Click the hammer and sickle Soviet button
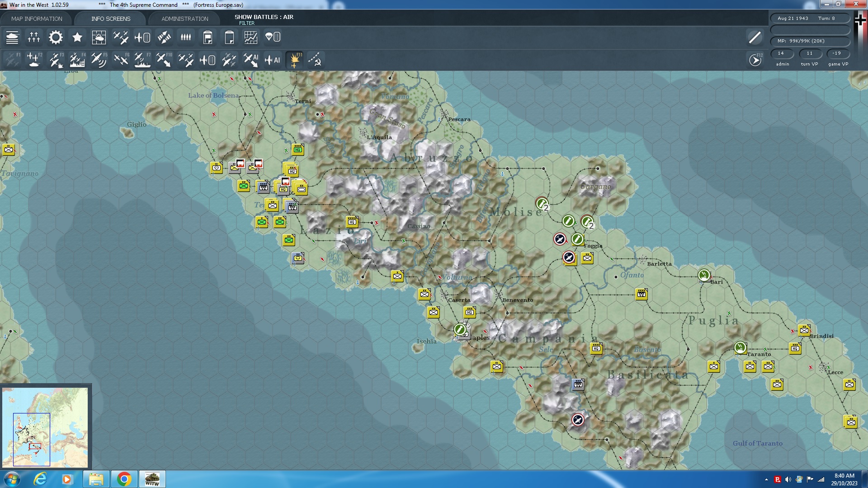Screen dimensions: 868x488 pos(315,60)
